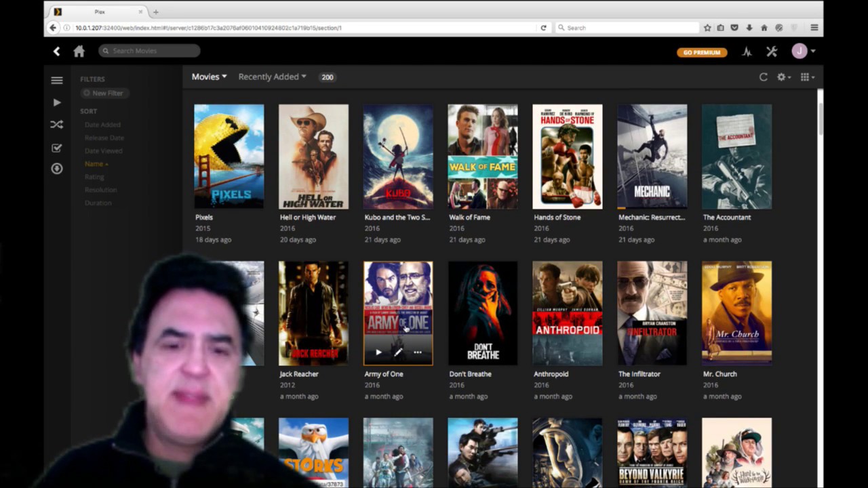The image size is (868, 488).
Task: Select the Plex browser tab
Action: click(x=99, y=12)
